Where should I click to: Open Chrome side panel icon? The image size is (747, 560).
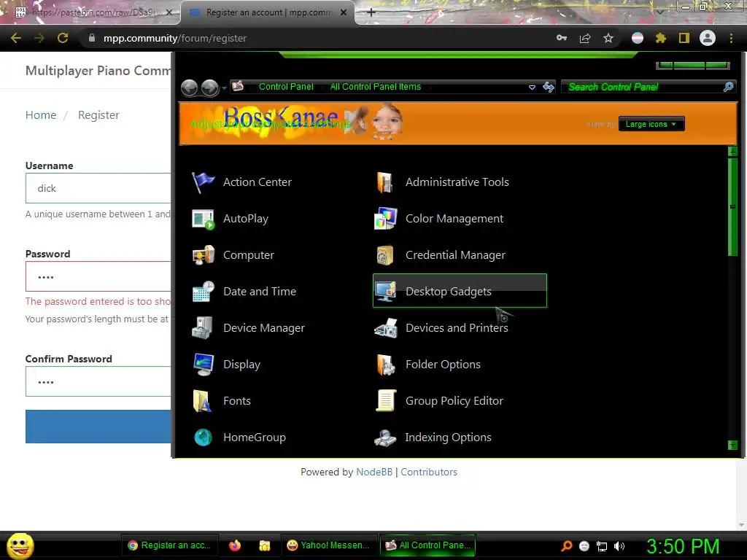(684, 38)
